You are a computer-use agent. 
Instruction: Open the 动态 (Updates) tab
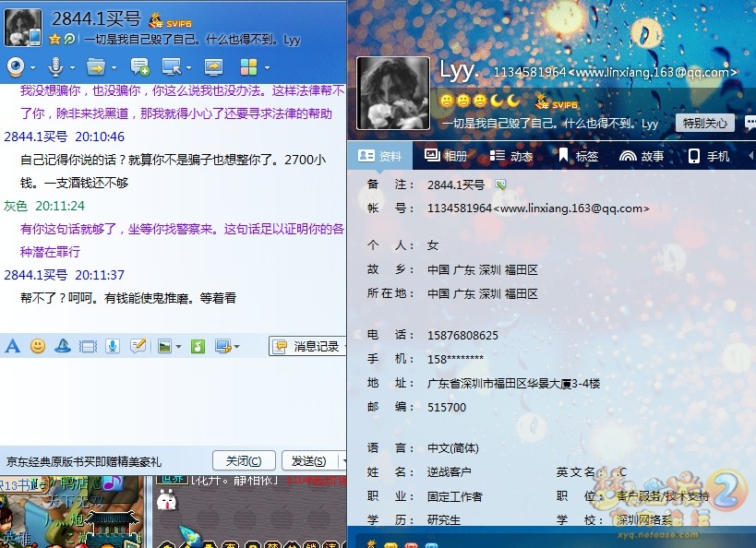click(511, 156)
